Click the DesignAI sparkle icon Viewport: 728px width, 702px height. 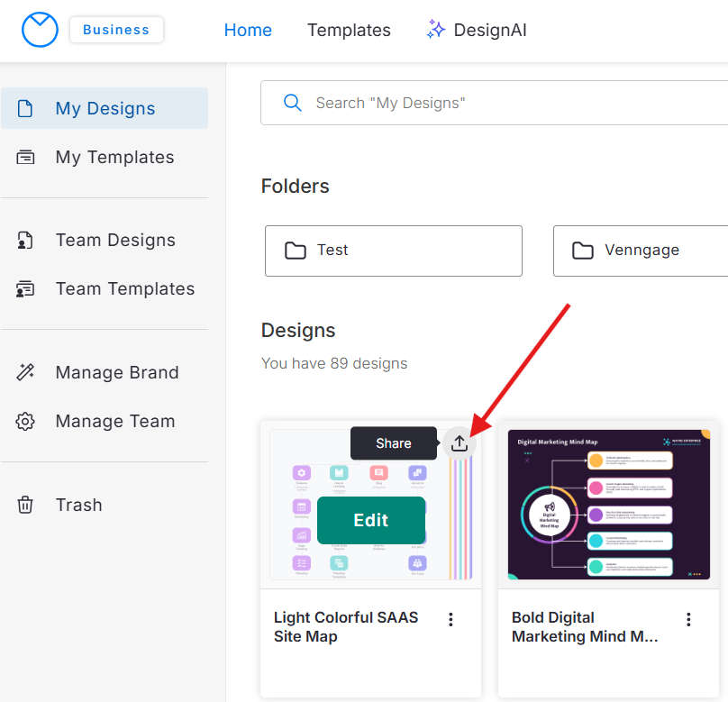[436, 30]
